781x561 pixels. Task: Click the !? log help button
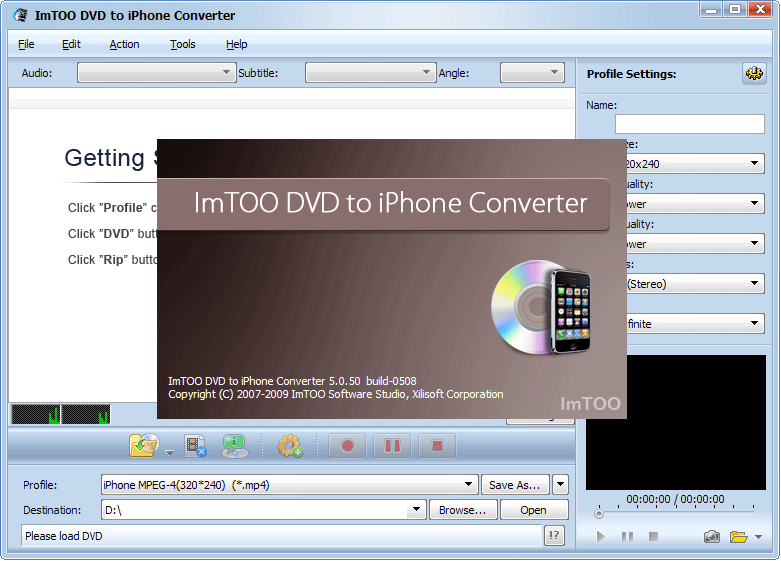554,536
